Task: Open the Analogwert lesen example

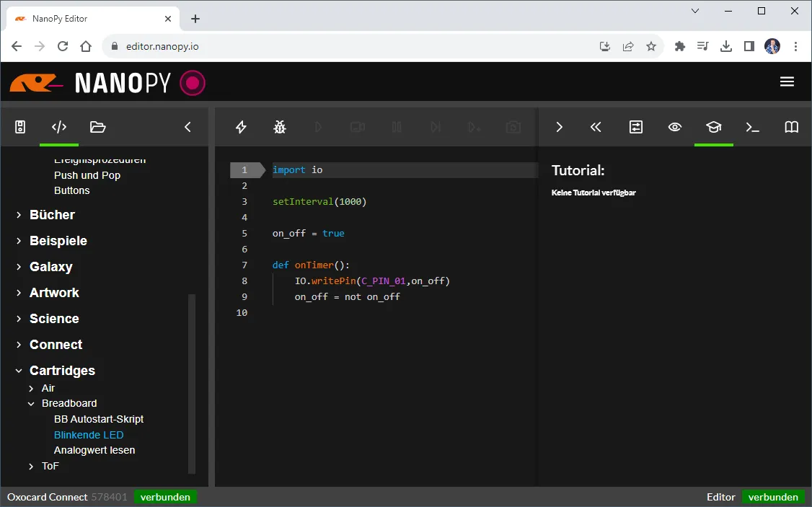Action: pyautogui.click(x=94, y=450)
